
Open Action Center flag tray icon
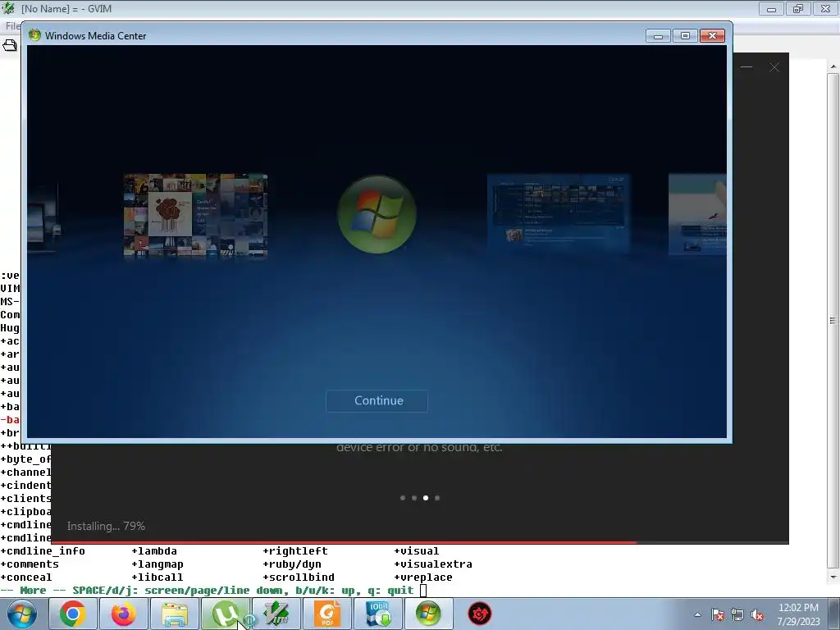(x=718, y=614)
